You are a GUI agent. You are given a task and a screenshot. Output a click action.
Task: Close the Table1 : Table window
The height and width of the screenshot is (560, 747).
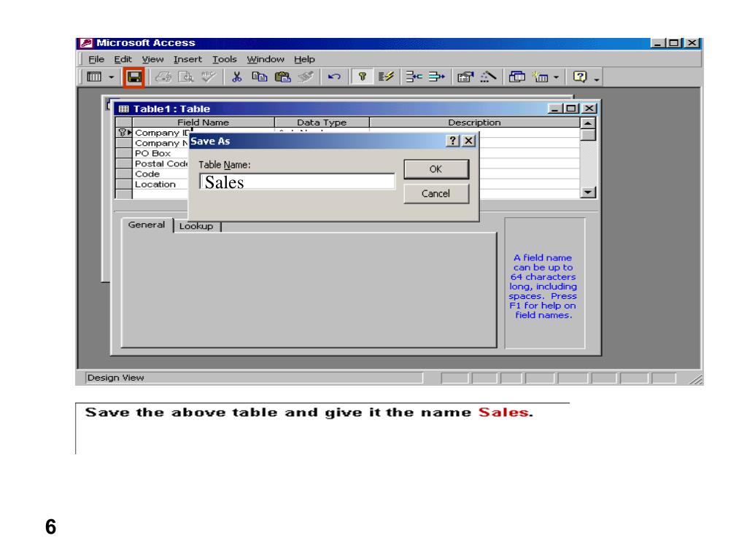coord(589,109)
